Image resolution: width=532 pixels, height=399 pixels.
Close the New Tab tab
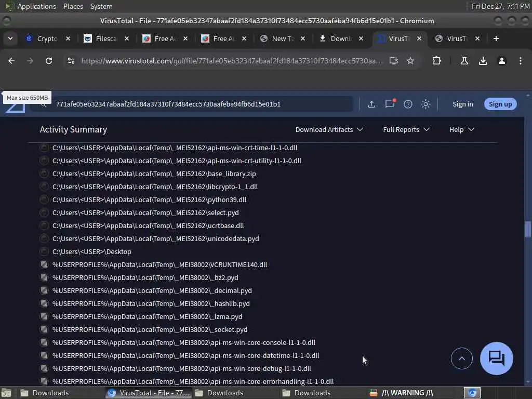(303, 38)
